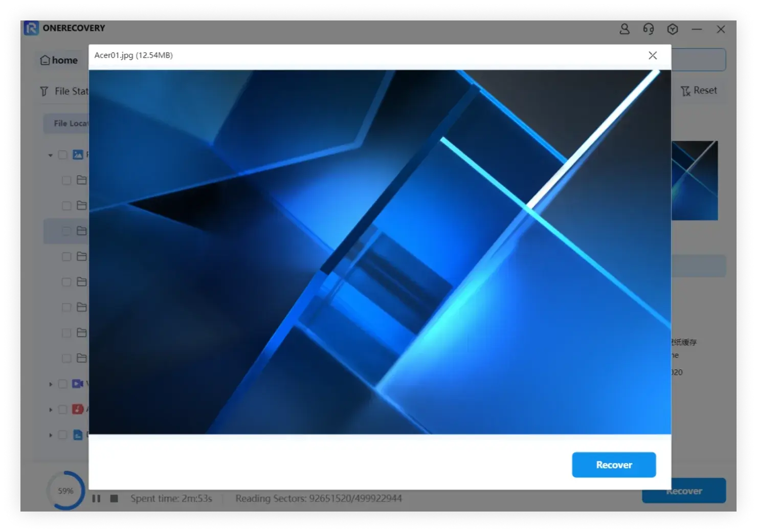Click the headset customer support icon
This screenshot has height=532, width=757.
click(x=648, y=29)
